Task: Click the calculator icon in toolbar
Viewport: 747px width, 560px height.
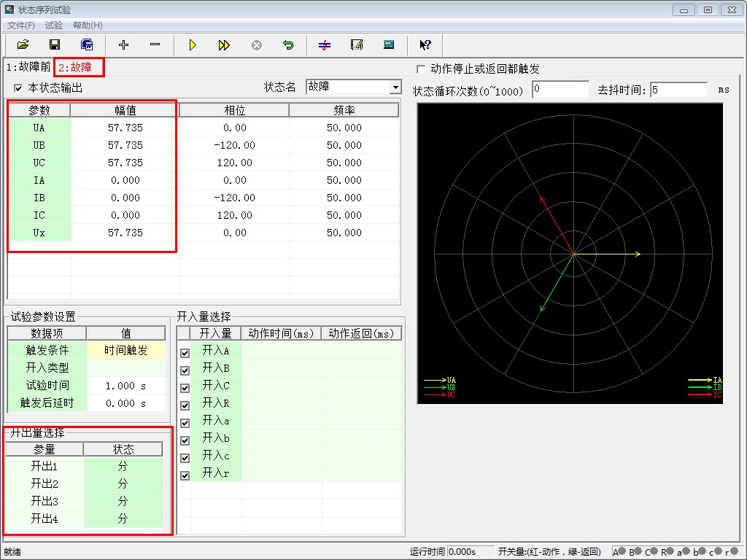Action: pyautogui.click(x=389, y=45)
